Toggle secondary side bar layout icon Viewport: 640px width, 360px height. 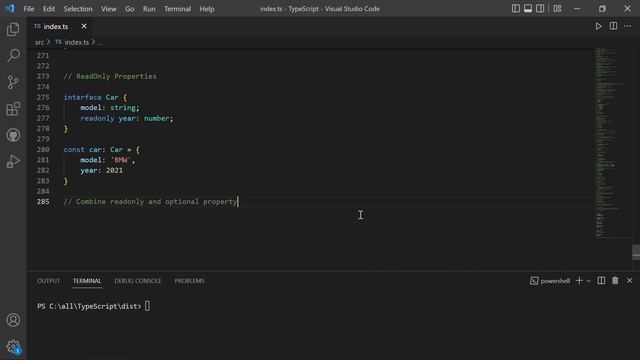540,9
